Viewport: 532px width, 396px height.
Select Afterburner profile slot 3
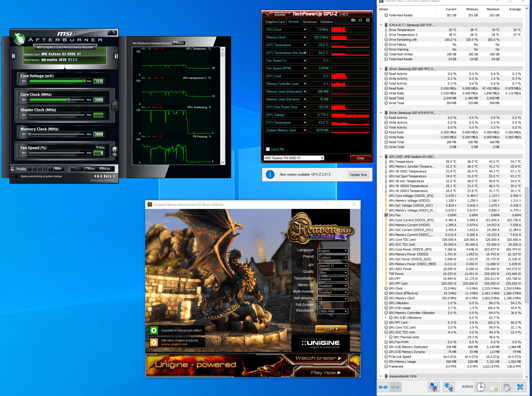pyautogui.click(x=40, y=169)
